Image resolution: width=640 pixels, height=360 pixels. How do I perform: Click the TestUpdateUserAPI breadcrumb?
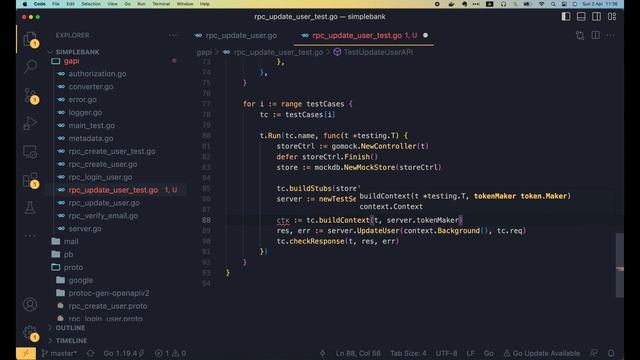click(373, 52)
